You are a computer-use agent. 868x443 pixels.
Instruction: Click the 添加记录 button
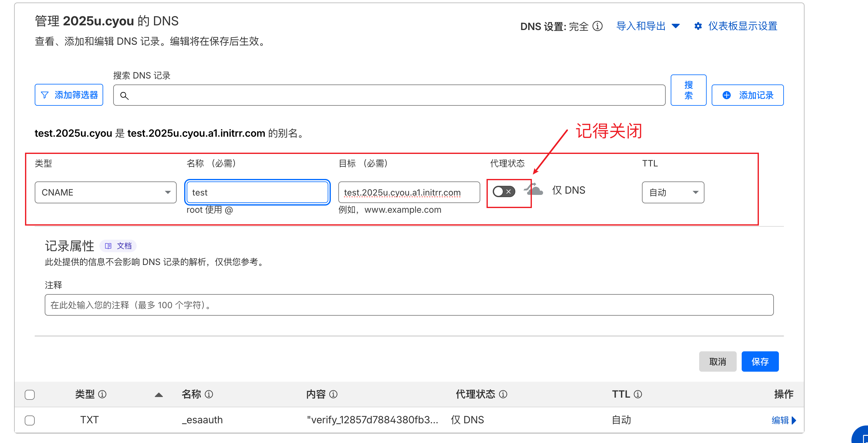pyautogui.click(x=747, y=95)
